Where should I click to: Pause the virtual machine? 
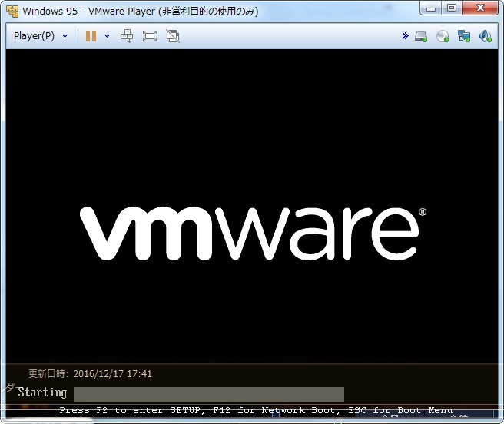tap(91, 36)
